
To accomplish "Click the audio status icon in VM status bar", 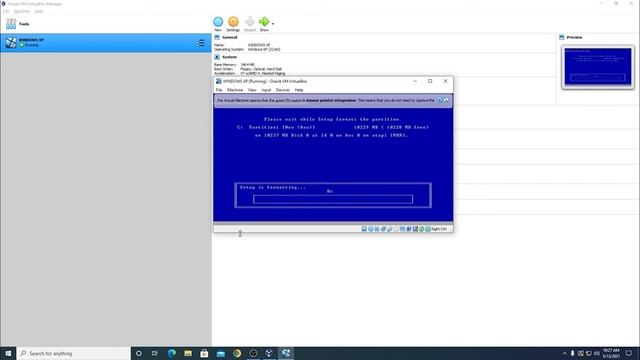I will coord(377,229).
